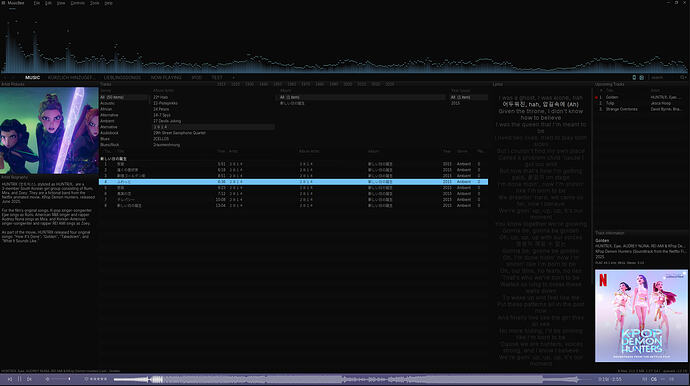Add a new tab with plus button
This screenshot has width=690, height=386.
click(234, 77)
